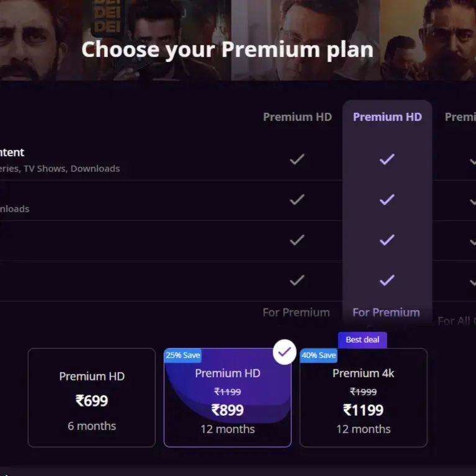Click the second-row checkmark in highlighted column

coord(387,199)
